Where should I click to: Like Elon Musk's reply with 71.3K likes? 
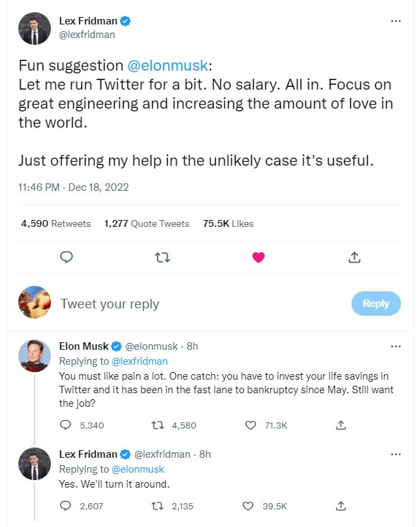tap(250, 425)
